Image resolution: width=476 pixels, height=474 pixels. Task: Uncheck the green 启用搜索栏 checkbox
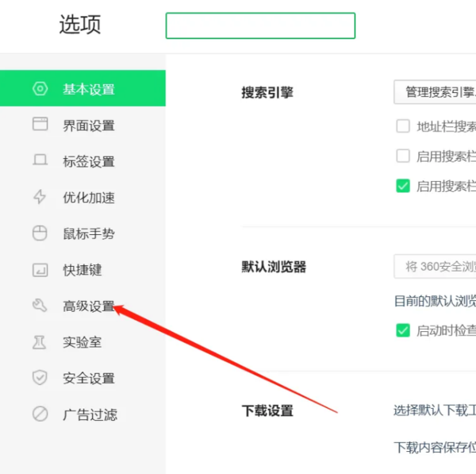click(x=403, y=186)
